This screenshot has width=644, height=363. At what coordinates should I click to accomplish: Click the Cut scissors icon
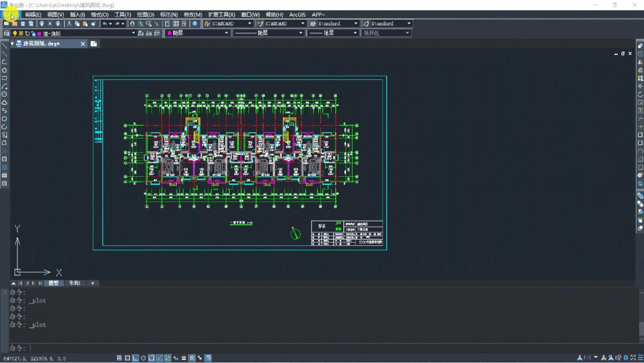tap(69, 24)
